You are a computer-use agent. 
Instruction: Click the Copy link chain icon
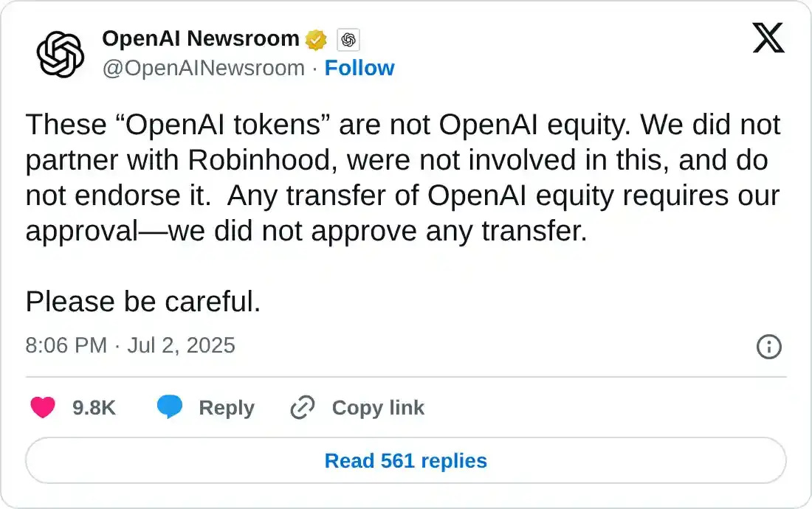coord(302,407)
